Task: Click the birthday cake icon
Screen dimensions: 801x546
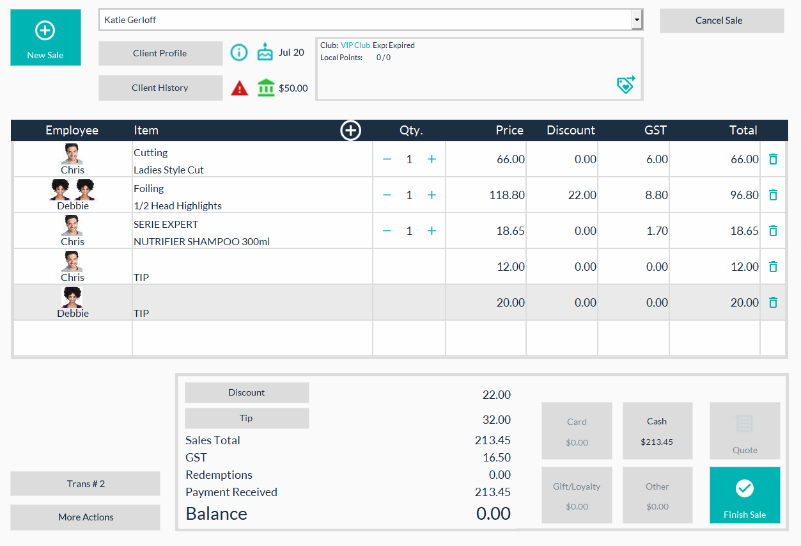Action: pyautogui.click(x=265, y=53)
